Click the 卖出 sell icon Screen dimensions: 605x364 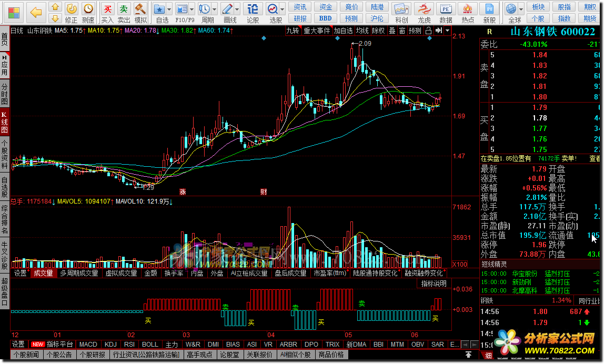pos(124,12)
